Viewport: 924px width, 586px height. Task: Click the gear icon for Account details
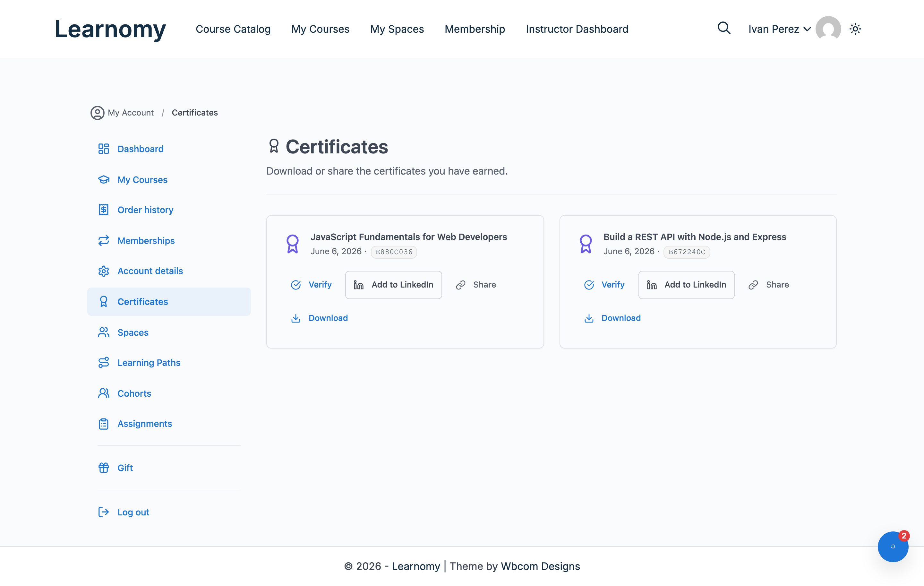pyautogui.click(x=104, y=271)
